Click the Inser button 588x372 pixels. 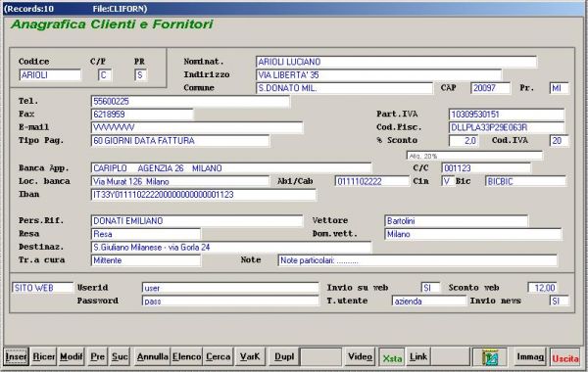pyautogui.click(x=16, y=356)
